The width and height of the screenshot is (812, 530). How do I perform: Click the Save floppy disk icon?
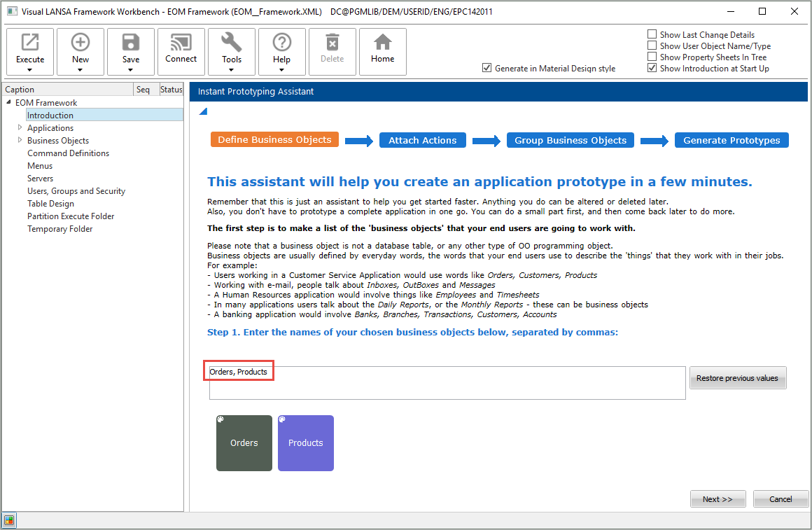(130, 42)
